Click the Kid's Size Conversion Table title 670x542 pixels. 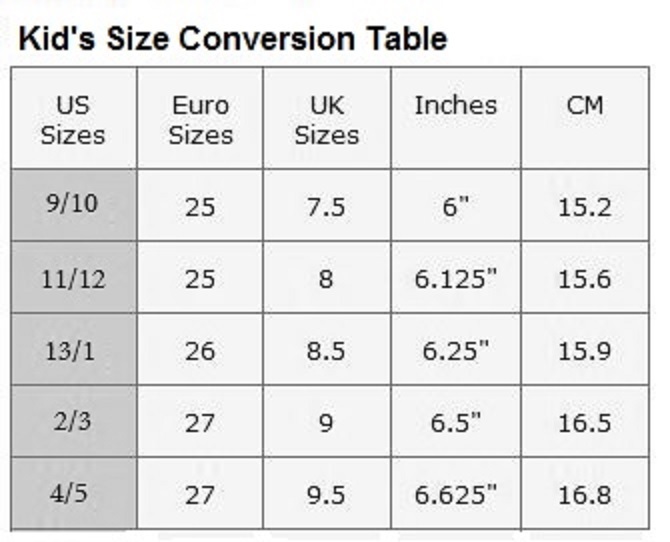(x=233, y=39)
